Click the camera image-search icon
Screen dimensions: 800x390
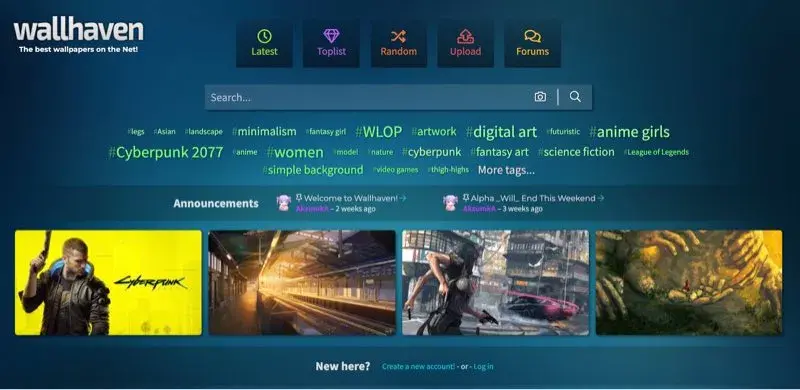[540, 97]
